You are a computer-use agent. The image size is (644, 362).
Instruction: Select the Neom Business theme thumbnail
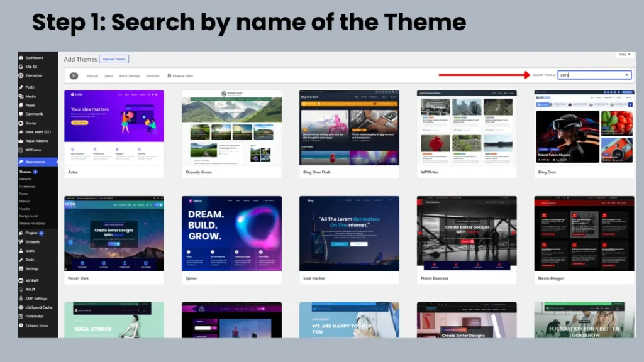(x=467, y=234)
